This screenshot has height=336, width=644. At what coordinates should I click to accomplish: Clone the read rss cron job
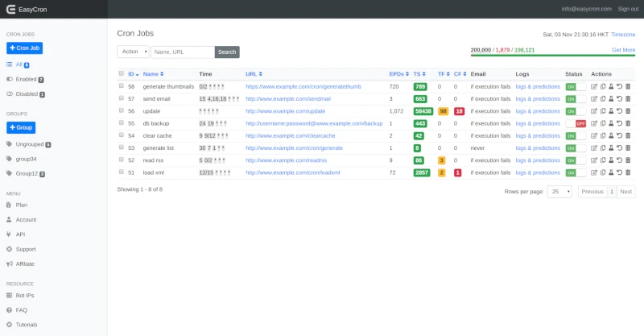click(603, 160)
